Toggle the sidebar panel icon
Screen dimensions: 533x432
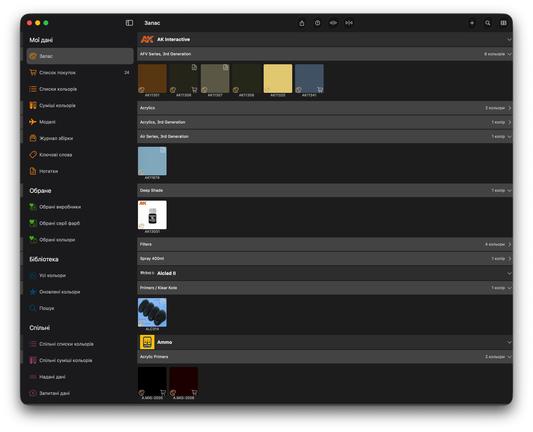(x=129, y=23)
